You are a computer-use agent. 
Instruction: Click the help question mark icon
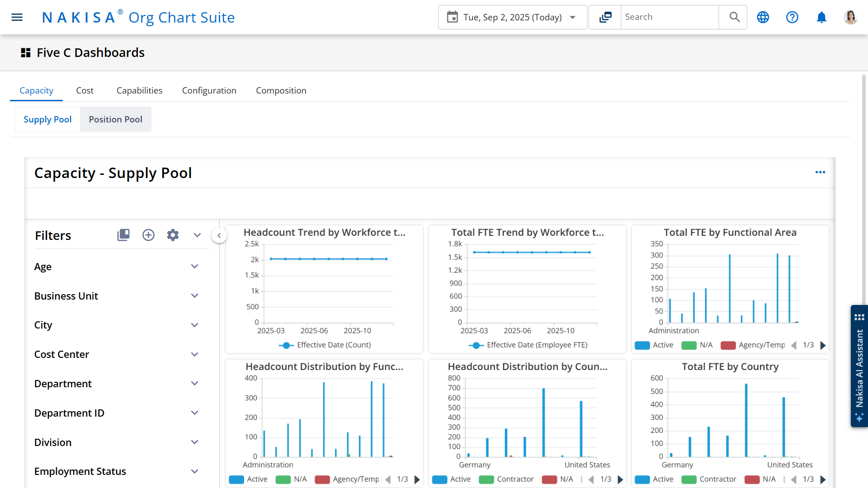coord(792,17)
